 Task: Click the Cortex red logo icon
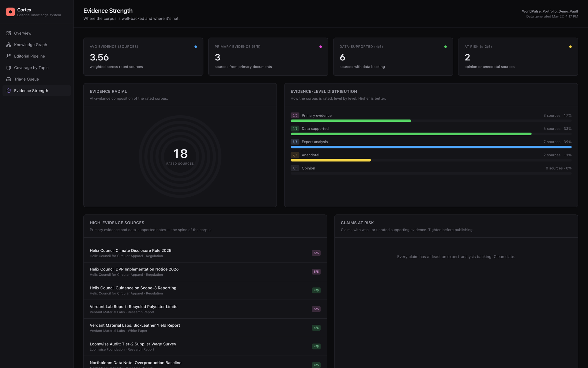tap(10, 12)
